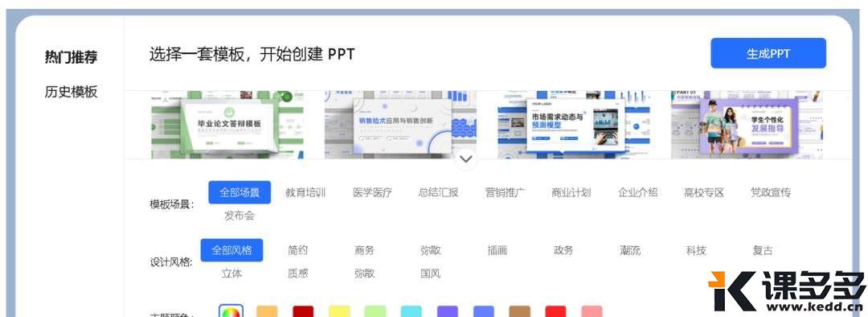868x317 pixels.
Task: Select the 商业计划 scene filter
Action: pos(571,192)
